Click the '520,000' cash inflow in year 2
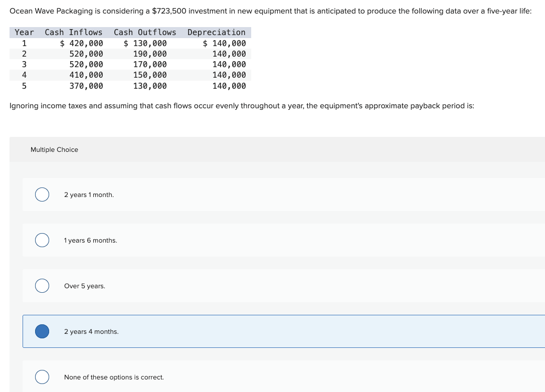The width and height of the screenshot is (545, 392). pyautogui.click(x=86, y=54)
